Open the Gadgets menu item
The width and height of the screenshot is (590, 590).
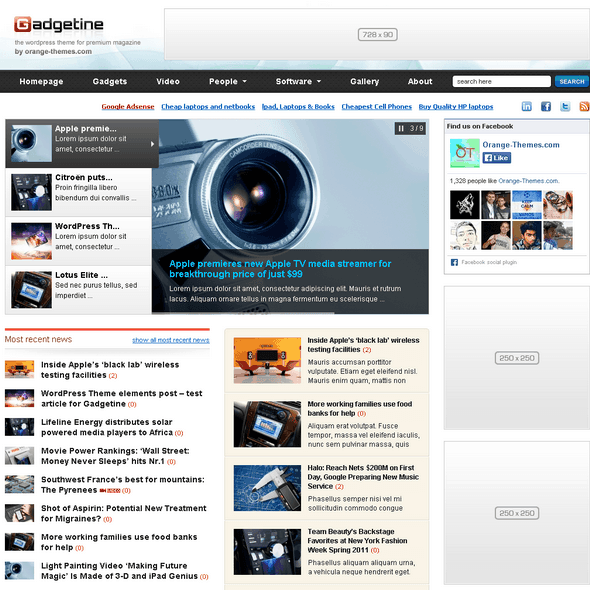pos(110,81)
